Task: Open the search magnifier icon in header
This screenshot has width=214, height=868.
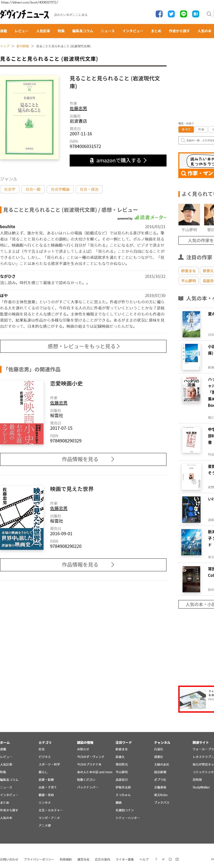Action: tap(209, 14)
